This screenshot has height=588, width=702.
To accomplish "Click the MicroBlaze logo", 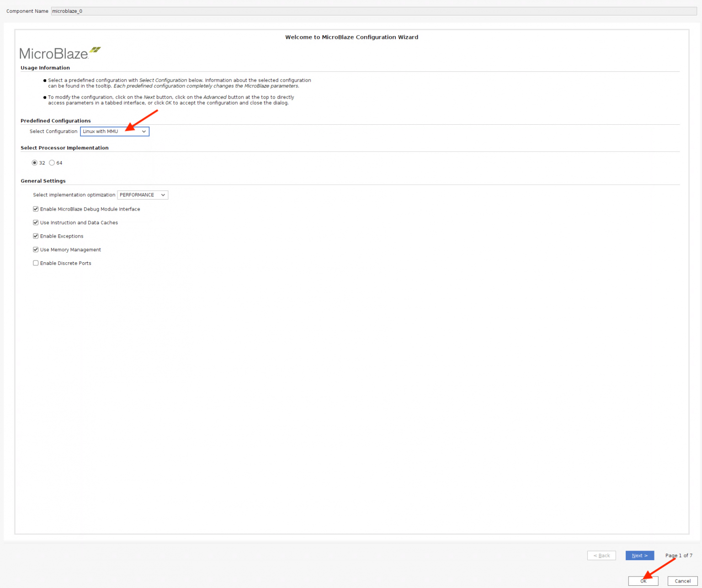I will click(x=59, y=53).
